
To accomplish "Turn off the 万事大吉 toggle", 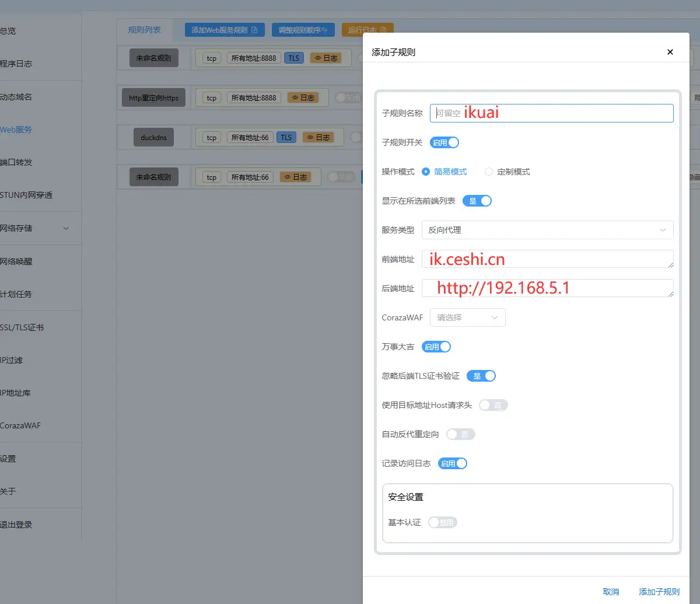I will 436,346.
